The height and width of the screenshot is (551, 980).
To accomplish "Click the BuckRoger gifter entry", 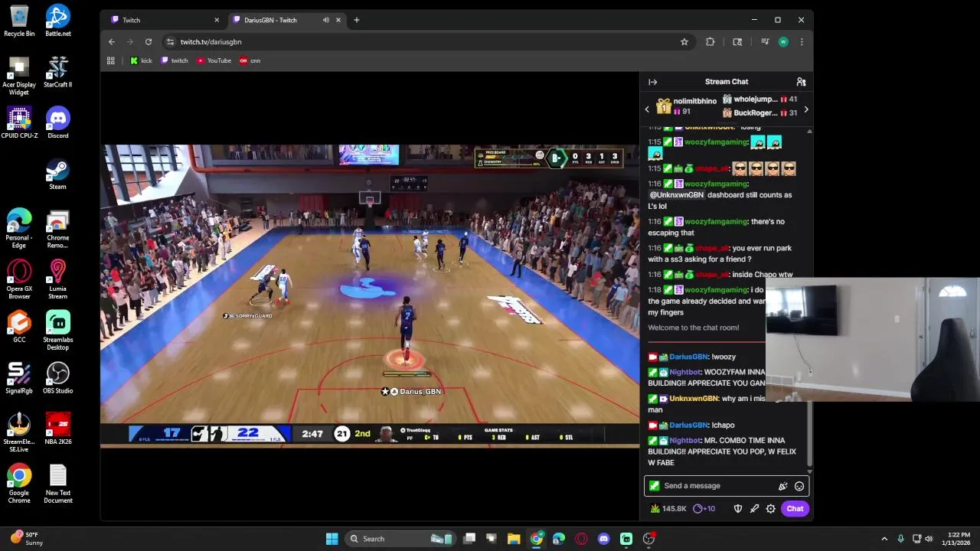I will (759, 113).
